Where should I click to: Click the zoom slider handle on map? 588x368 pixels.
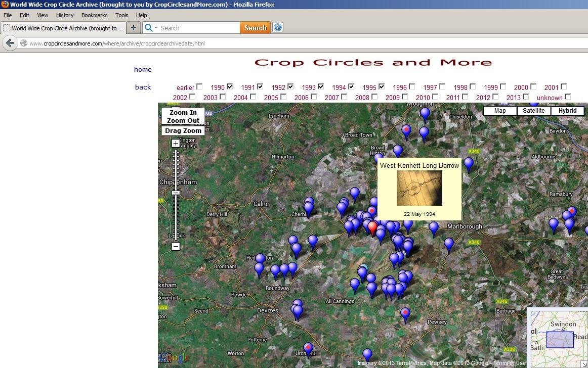point(176,193)
